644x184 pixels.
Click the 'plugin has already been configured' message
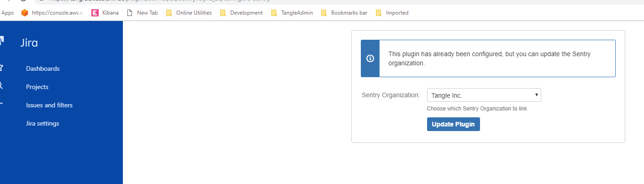point(489,58)
